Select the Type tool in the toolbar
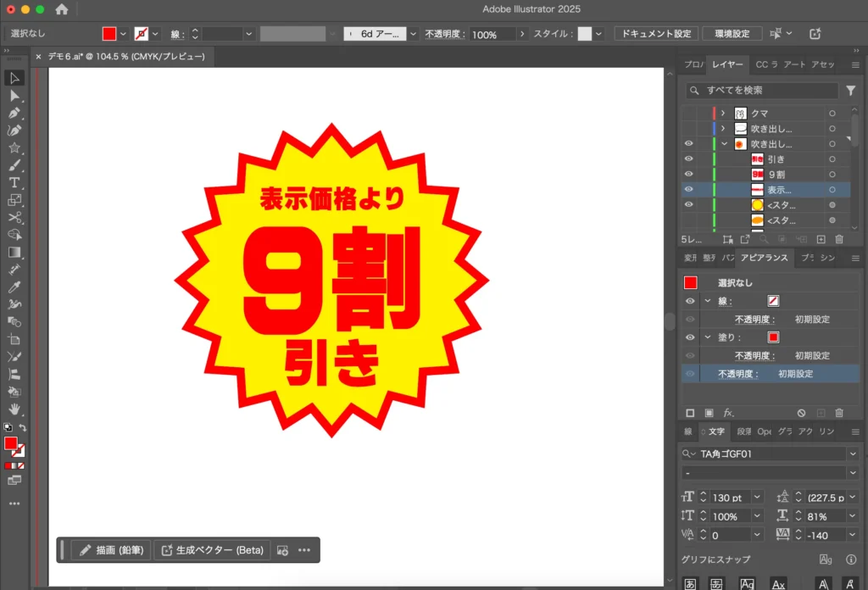The height and width of the screenshot is (590, 868). point(14,182)
